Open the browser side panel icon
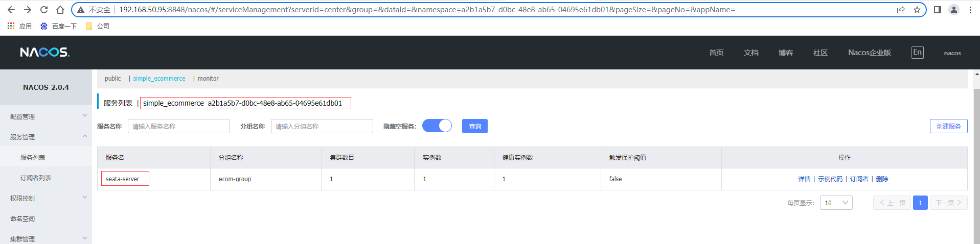The image size is (980, 244). coord(938,10)
